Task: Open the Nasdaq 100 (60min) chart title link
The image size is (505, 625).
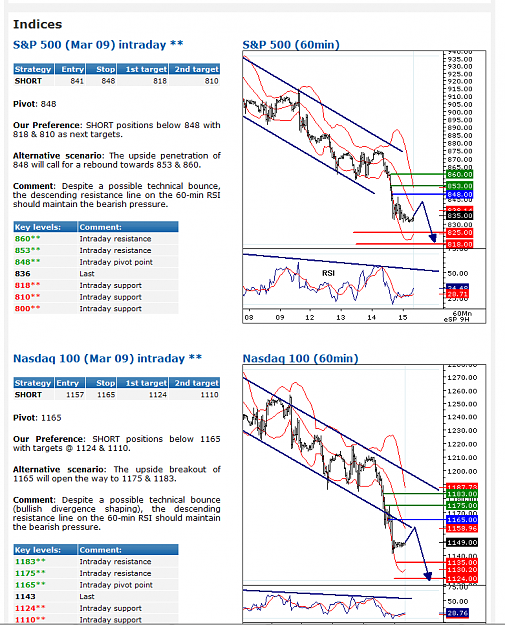Action: [x=301, y=358]
